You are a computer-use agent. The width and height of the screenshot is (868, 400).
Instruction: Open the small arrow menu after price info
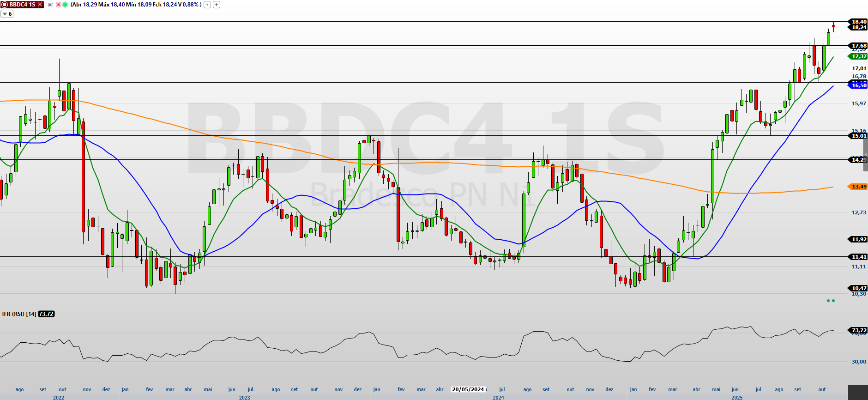click(x=207, y=5)
